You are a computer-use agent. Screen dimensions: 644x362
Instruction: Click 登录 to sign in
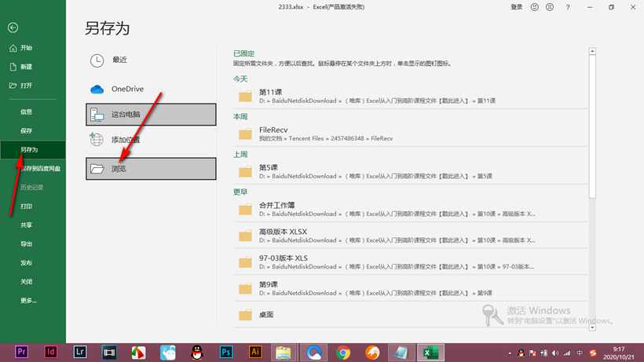pyautogui.click(x=516, y=7)
